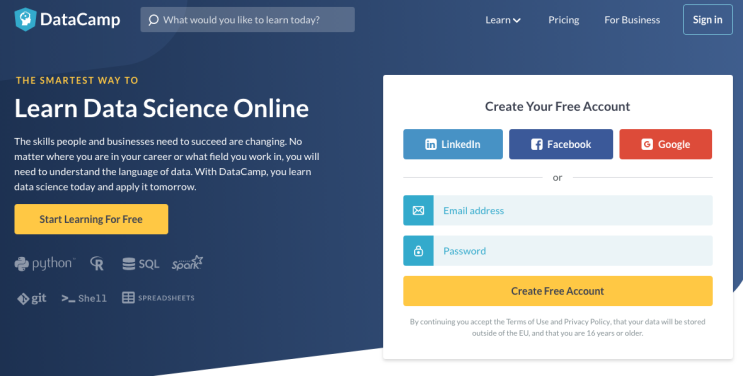This screenshot has width=743, height=376.
Task: Click the git logo icon
Action: pos(23,299)
